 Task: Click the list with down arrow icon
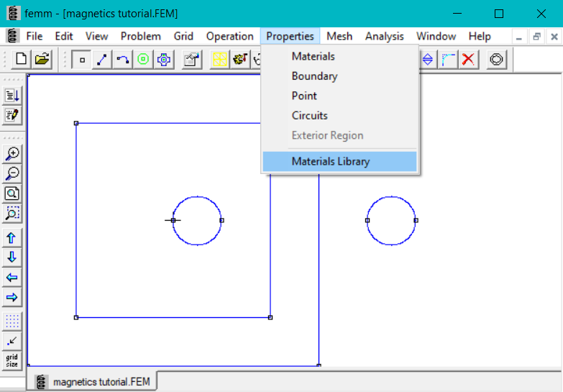pyautogui.click(x=12, y=96)
